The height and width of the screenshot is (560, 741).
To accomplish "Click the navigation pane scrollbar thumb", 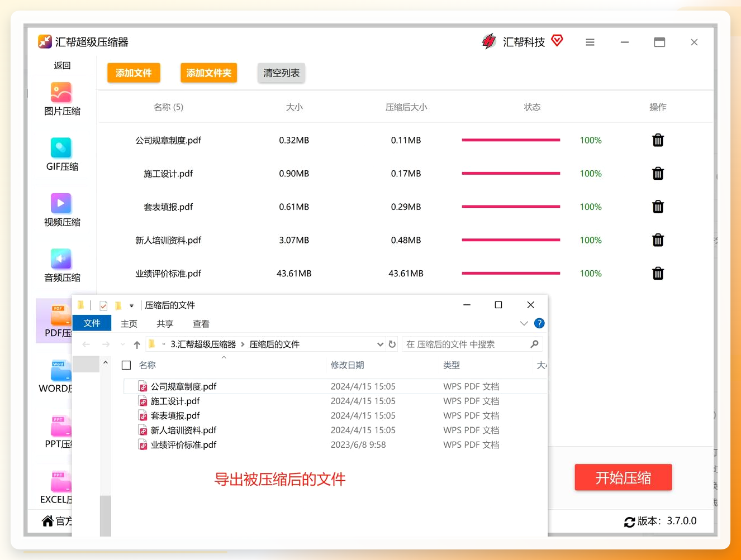I will tap(105, 515).
